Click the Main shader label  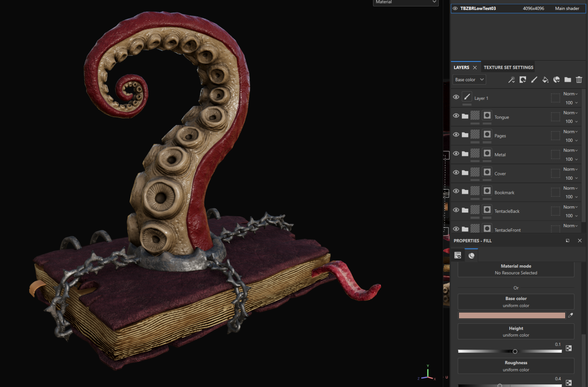pyautogui.click(x=567, y=8)
